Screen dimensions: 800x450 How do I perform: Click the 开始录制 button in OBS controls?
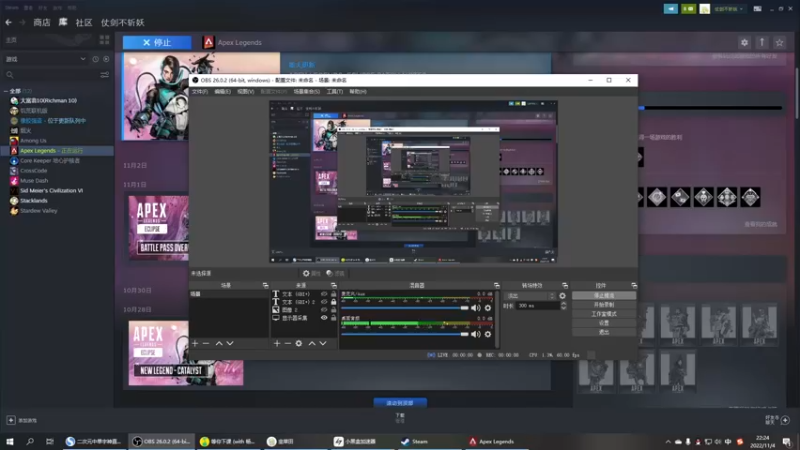604,305
